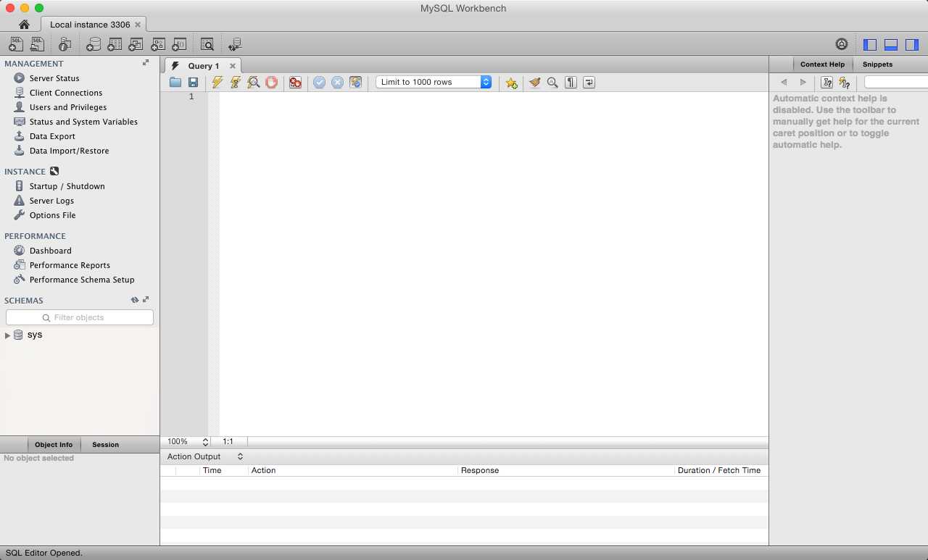Open Performance Reports

tap(70, 265)
